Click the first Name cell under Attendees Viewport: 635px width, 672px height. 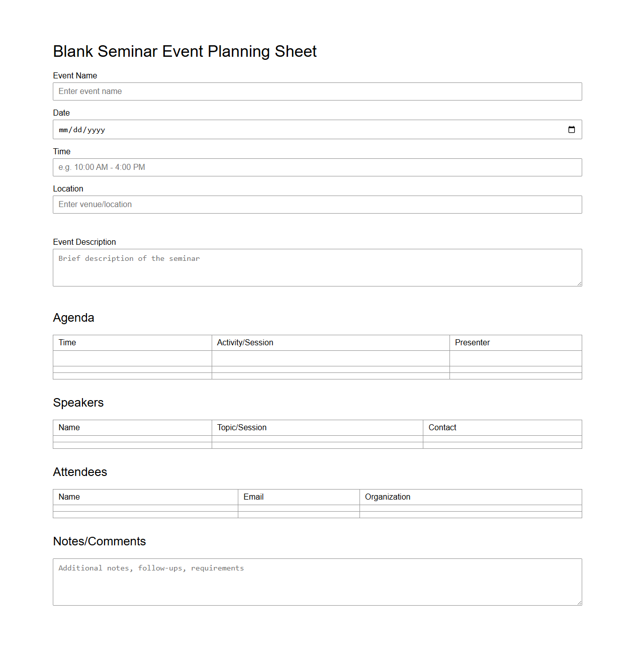click(x=145, y=508)
